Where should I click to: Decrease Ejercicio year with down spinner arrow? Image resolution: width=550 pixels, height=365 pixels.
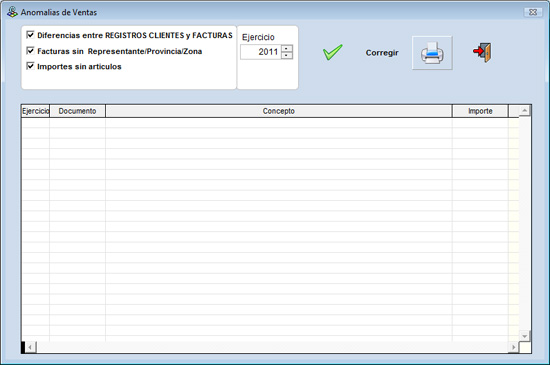tap(287, 55)
